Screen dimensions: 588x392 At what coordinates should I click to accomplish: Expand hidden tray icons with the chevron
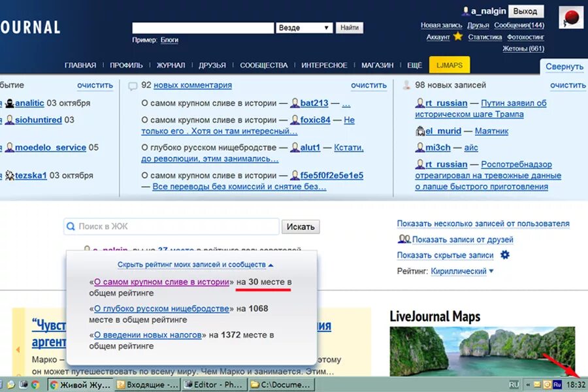(528, 385)
